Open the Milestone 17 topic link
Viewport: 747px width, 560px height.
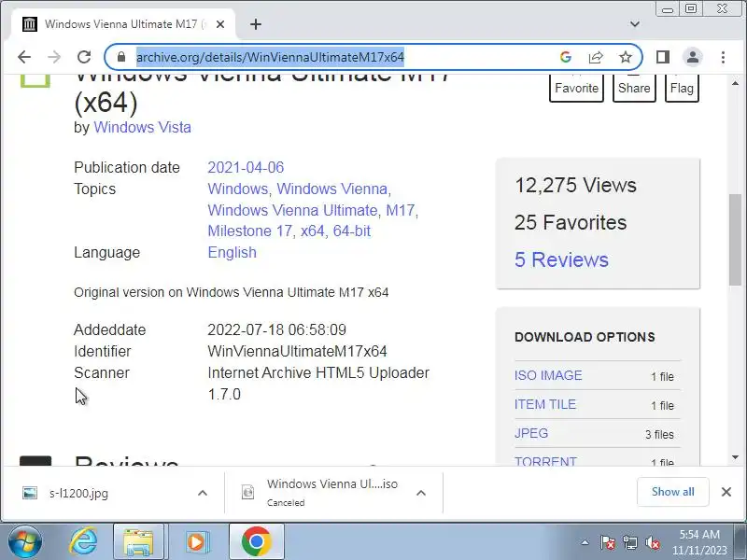pos(251,231)
